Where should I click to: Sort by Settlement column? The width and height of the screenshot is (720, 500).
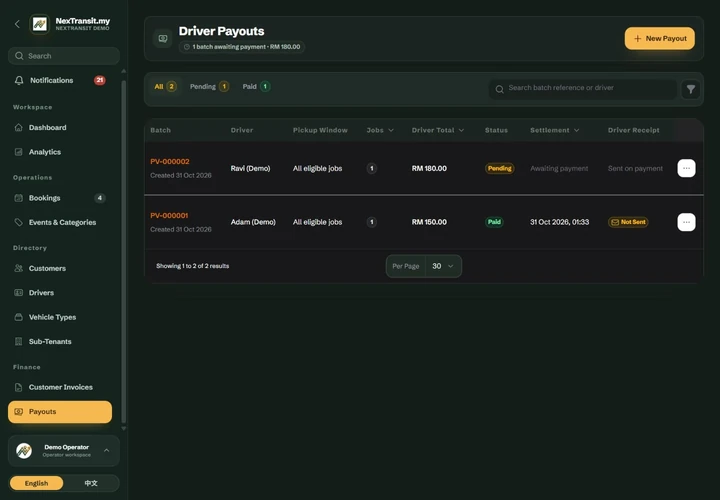coord(554,130)
